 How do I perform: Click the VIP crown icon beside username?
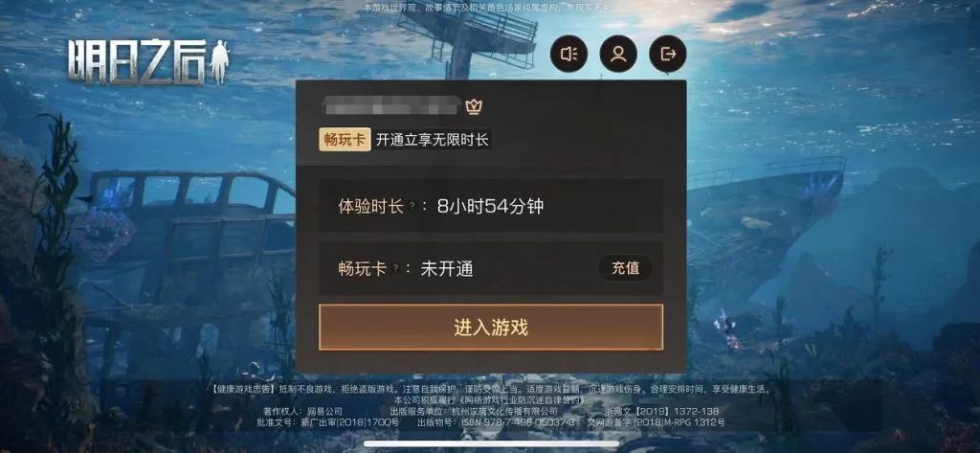click(474, 107)
